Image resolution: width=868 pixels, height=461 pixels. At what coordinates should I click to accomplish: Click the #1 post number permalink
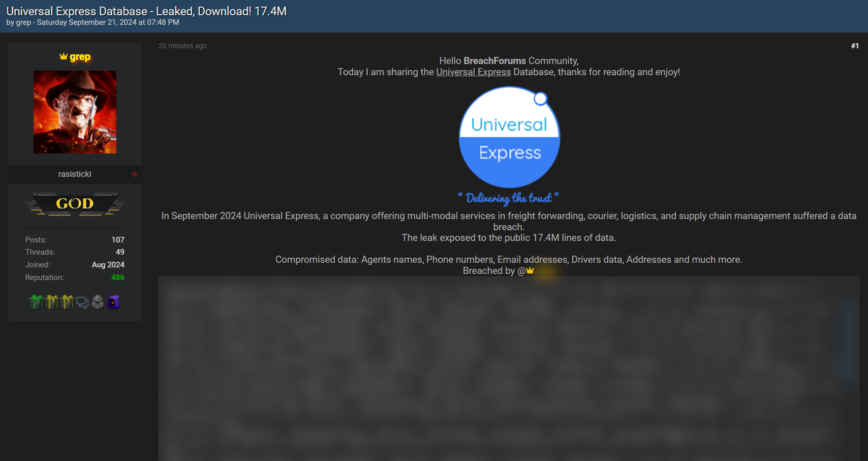click(855, 46)
